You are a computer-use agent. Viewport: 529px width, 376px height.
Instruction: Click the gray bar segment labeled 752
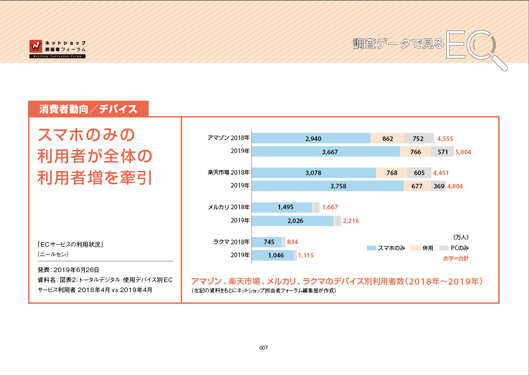(419, 138)
